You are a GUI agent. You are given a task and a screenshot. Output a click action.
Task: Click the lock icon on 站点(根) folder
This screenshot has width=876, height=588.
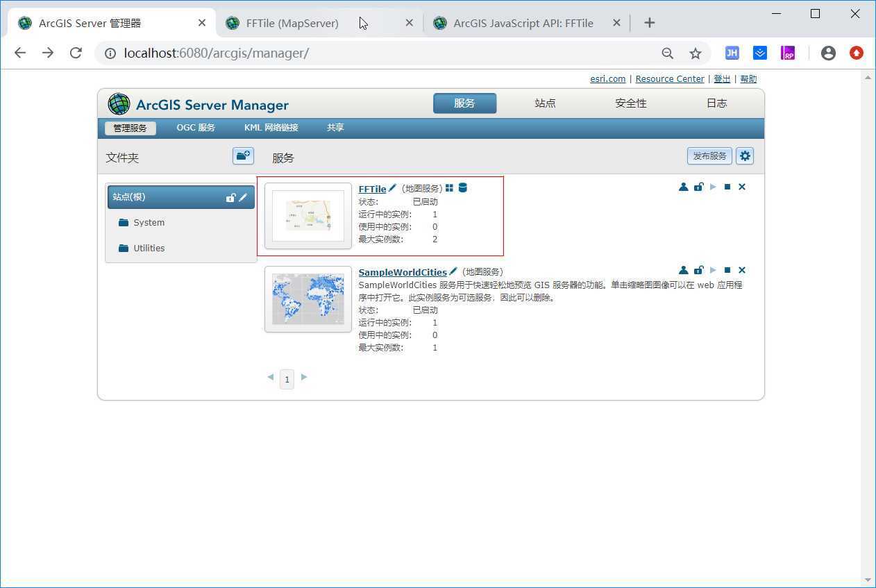pos(231,197)
